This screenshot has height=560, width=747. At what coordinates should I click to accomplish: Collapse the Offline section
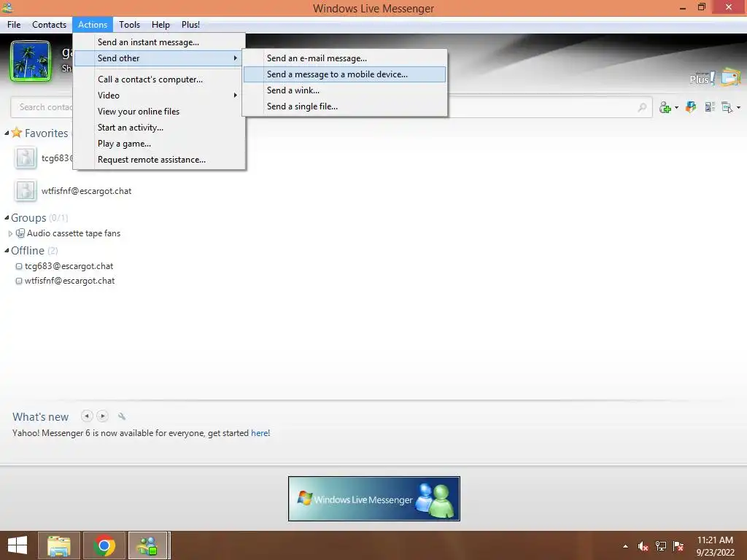[7, 251]
